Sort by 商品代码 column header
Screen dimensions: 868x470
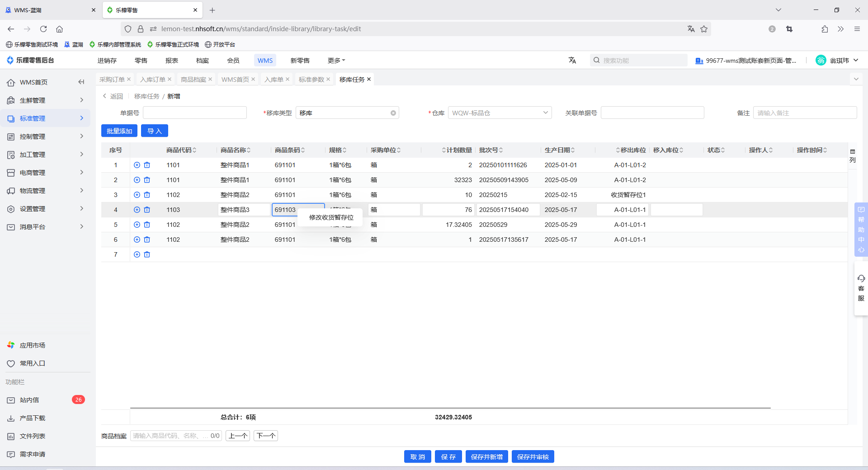tap(181, 150)
